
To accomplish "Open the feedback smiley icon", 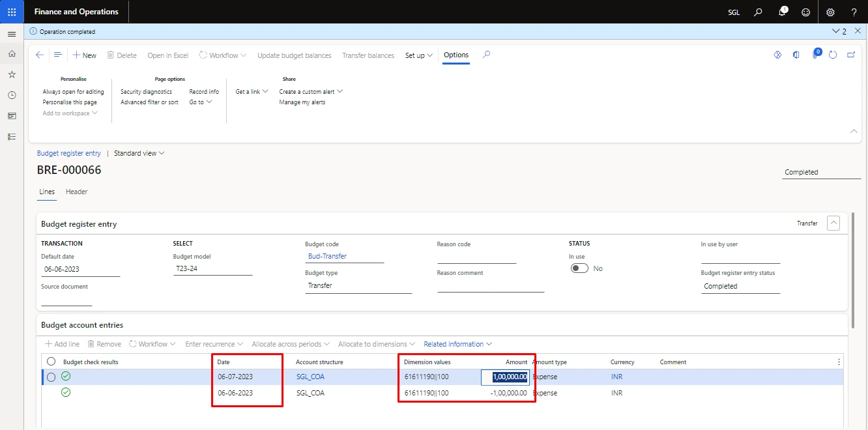I will 806,12.
